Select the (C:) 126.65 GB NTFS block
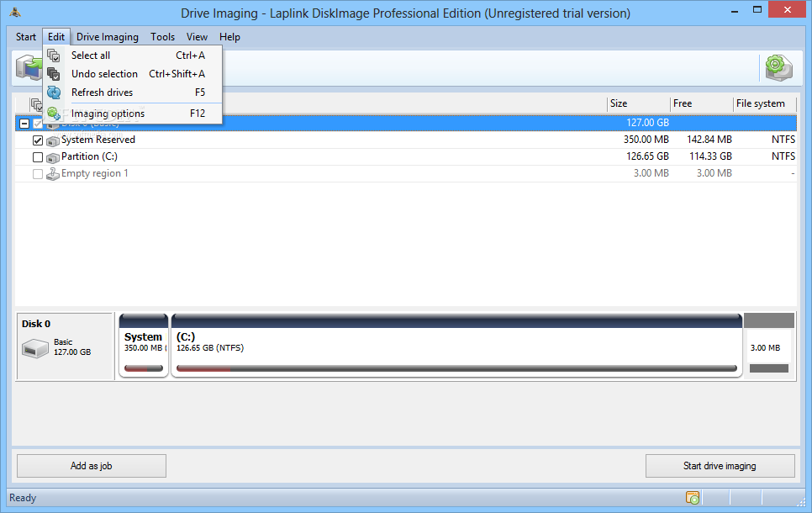This screenshot has height=513, width=812. pos(456,345)
